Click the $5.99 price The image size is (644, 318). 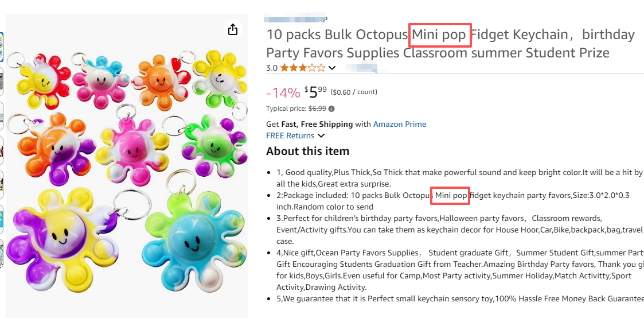tap(316, 92)
